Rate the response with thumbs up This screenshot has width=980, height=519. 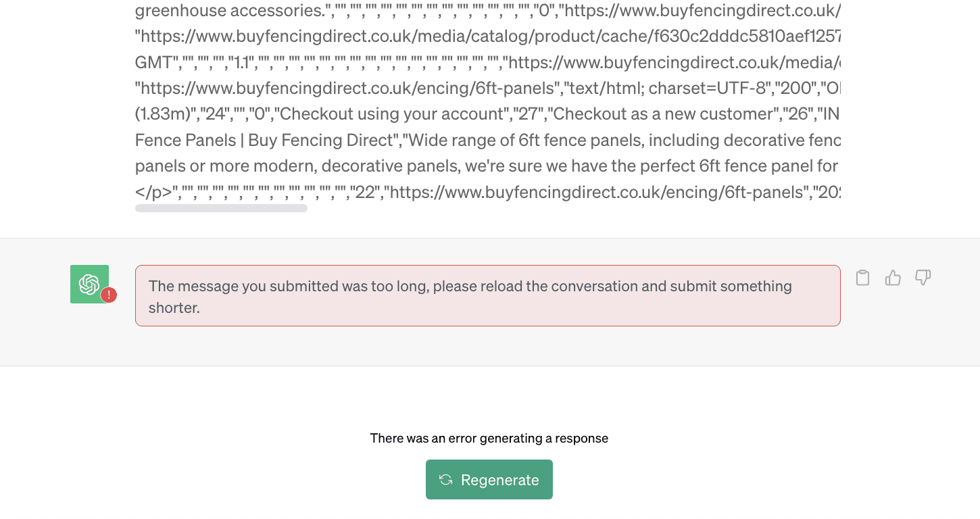click(893, 277)
